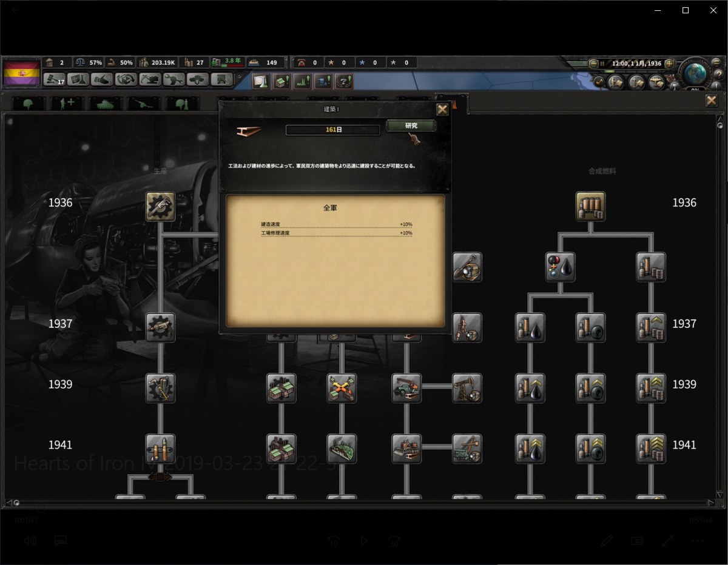This screenshot has width=728, height=565.
Task: Toggle pause next to the game date
Action: pos(602,63)
